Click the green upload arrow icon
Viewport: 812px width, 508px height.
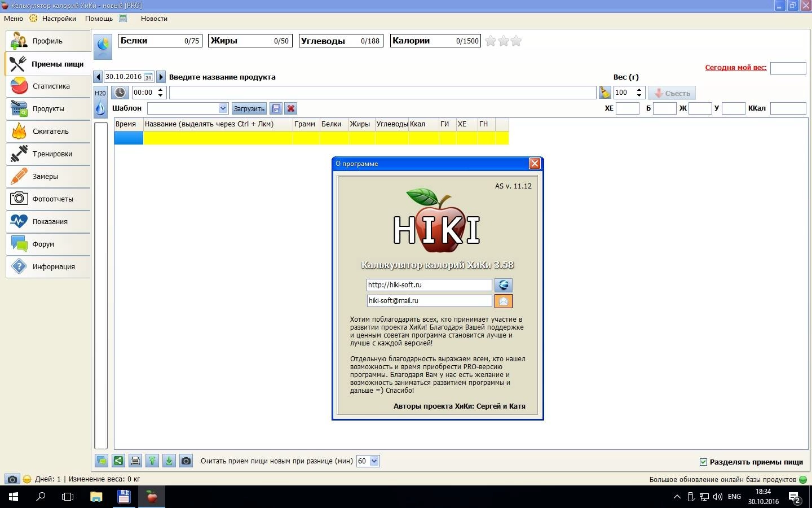tap(152, 461)
